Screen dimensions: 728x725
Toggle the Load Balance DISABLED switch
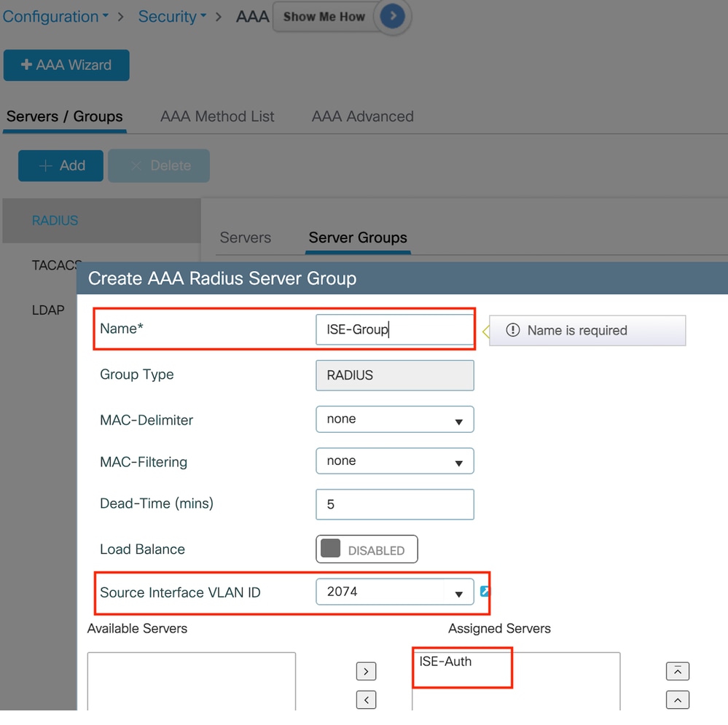[367, 549]
